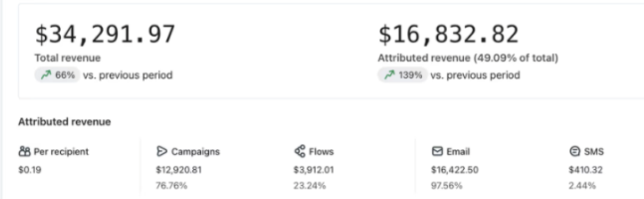Viewport: 644px width, 199px height.
Task: Click the Flows branching icon
Action: (x=299, y=151)
